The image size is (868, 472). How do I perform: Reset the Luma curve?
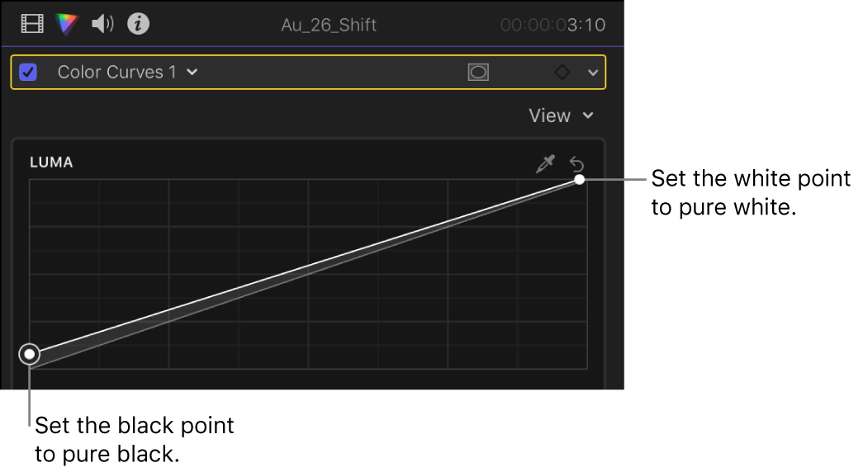point(576,164)
